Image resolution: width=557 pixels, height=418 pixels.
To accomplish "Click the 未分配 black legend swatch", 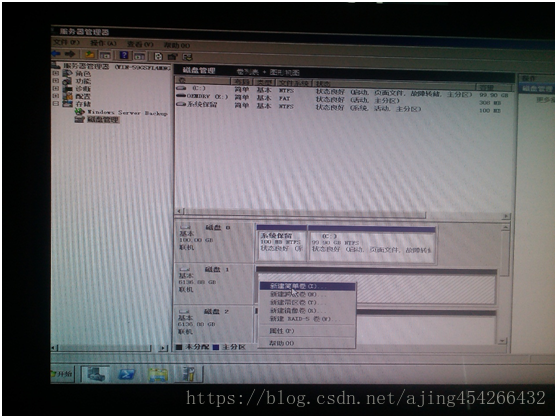I will point(179,347).
